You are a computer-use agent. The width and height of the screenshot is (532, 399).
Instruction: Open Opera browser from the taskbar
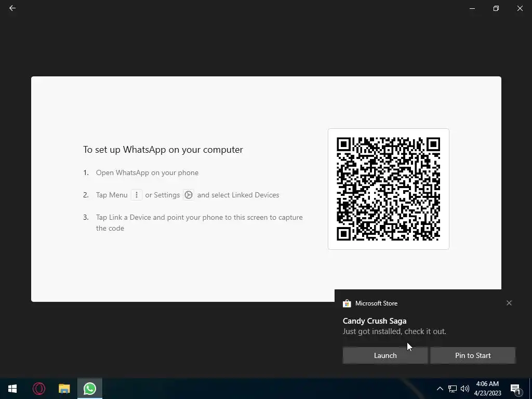click(38, 389)
